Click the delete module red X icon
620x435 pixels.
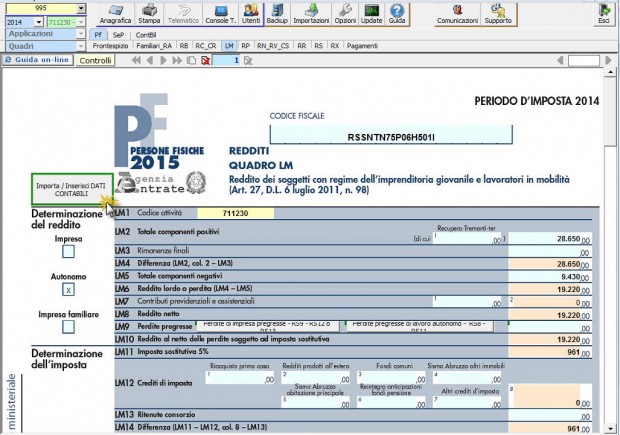pyautogui.click(x=205, y=61)
